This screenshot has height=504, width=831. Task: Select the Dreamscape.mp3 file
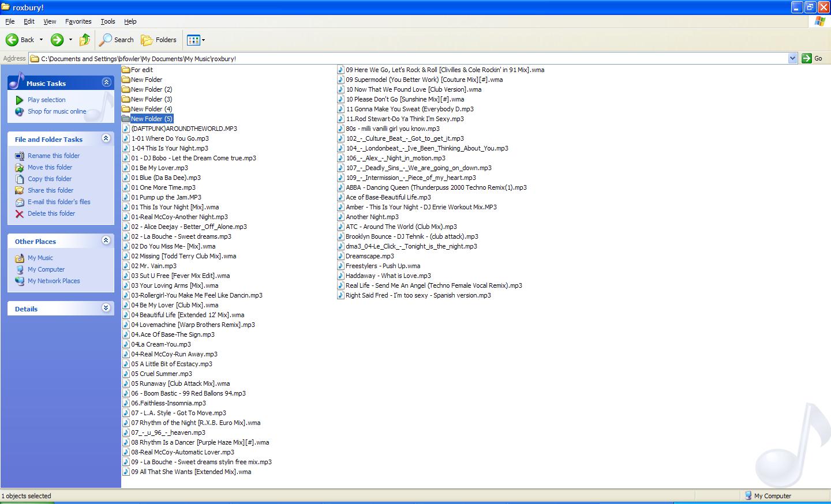click(369, 256)
